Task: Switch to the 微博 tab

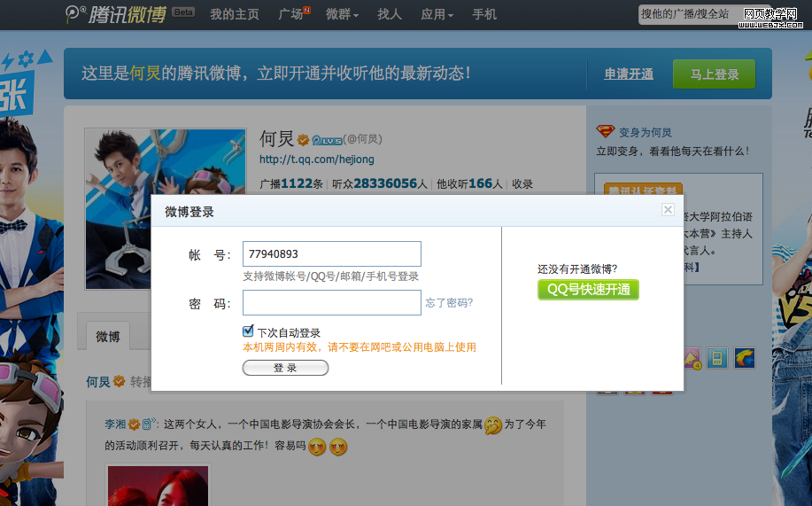Action: pyautogui.click(x=108, y=337)
